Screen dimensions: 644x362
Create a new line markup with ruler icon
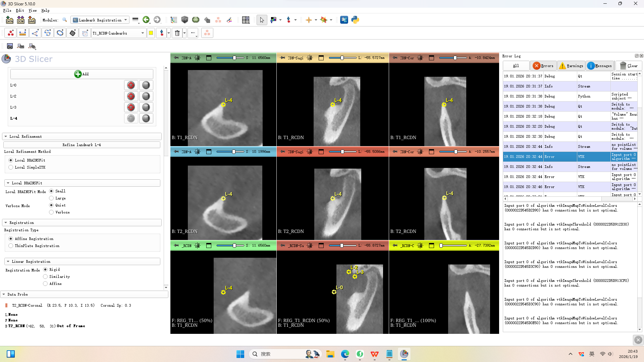click(23, 33)
